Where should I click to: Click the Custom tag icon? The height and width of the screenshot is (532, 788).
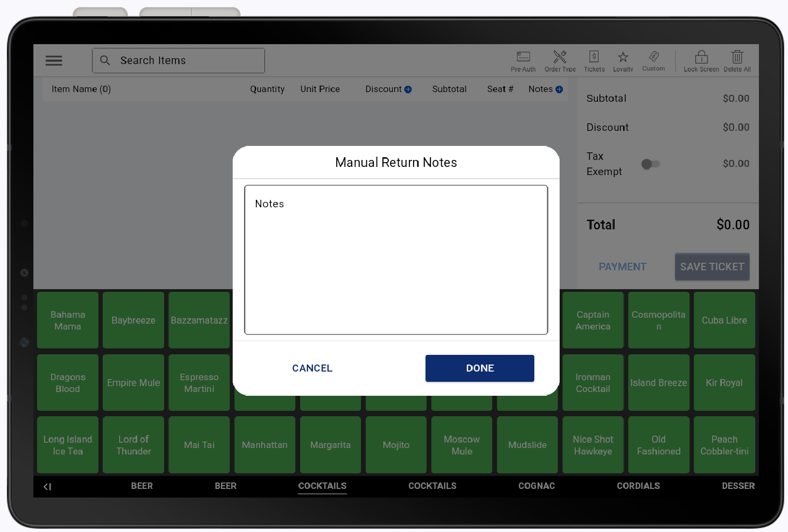[x=653, y=60]
